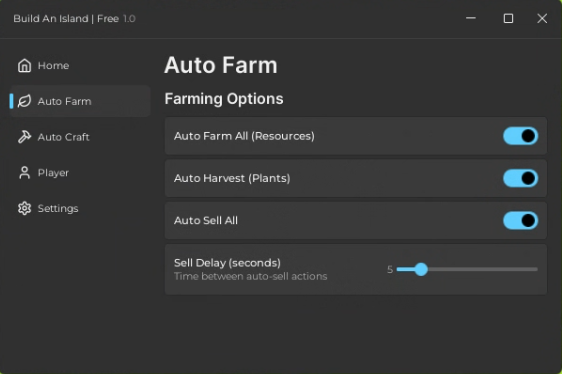Maximize the Build An Island window
The image size is (562, 374).
(508, 18)
